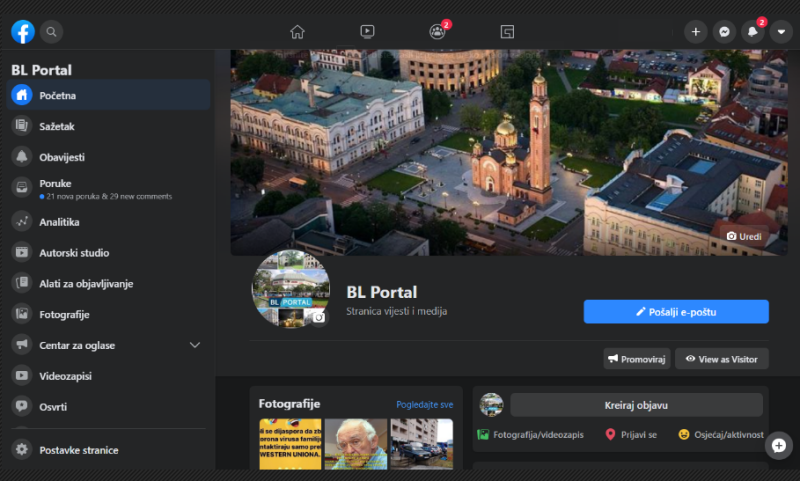Open the Watch video icon
Screen dimensions: 800x481
(x=367, y=32)
